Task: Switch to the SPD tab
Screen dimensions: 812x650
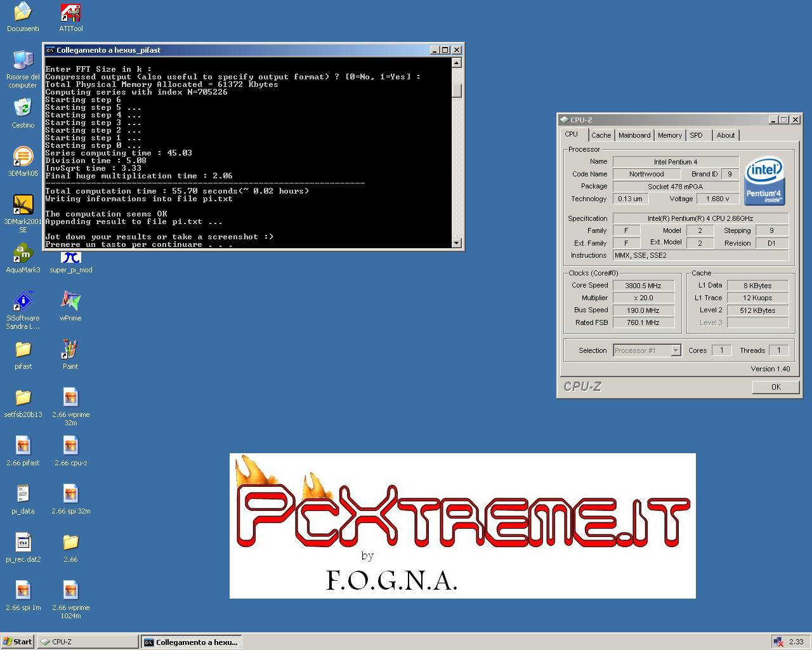Action: click(x=697, y=135)
